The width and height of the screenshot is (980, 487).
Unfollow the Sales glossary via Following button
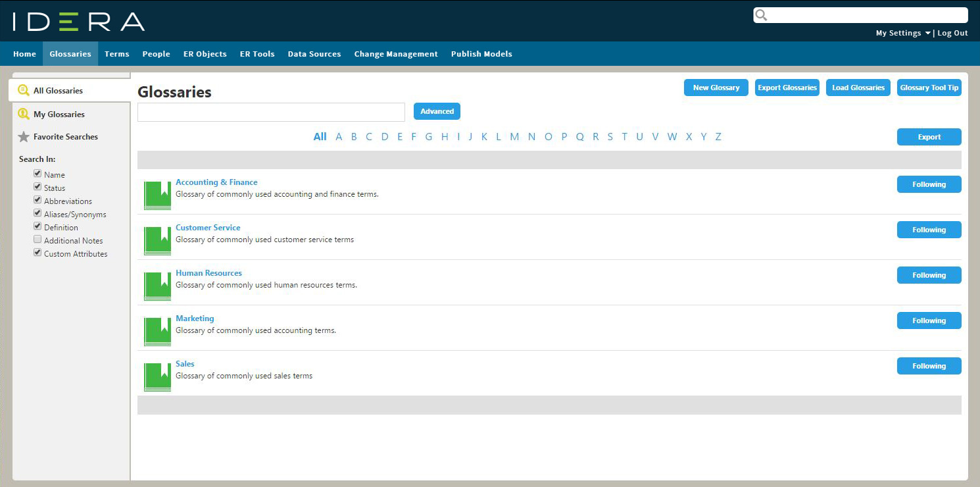(x=929, y=366)
